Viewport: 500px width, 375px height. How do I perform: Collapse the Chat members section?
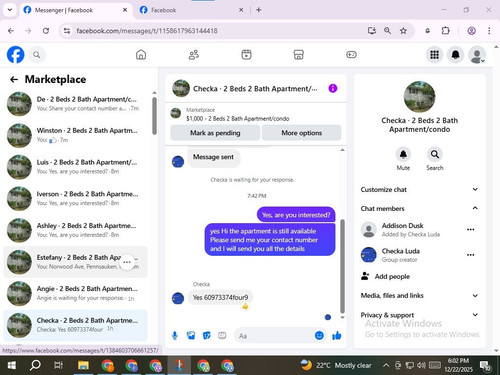[x=419, y=208]
